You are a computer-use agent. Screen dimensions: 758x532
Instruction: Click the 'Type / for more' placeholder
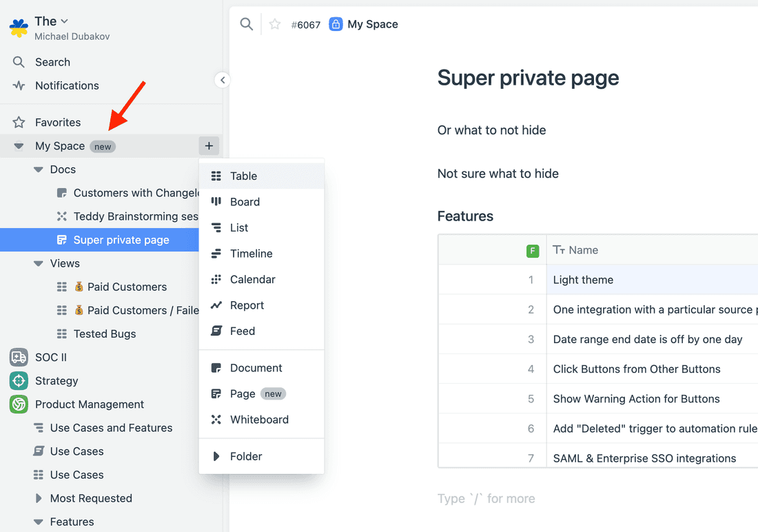[x=486, y=498]
